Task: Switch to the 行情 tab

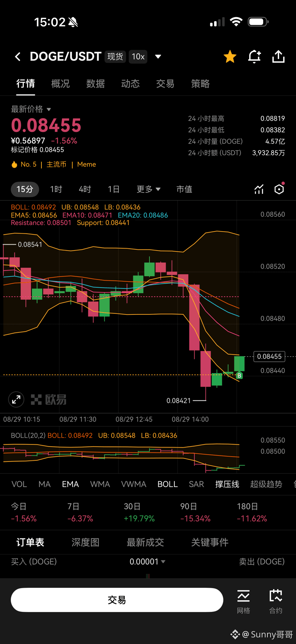Action: pos(26,84)
